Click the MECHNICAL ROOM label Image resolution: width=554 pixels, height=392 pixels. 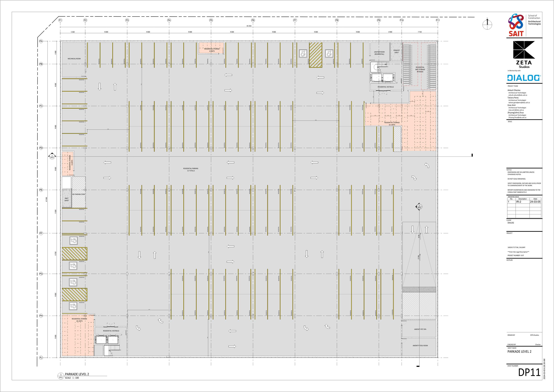click(x=74, y=59)
